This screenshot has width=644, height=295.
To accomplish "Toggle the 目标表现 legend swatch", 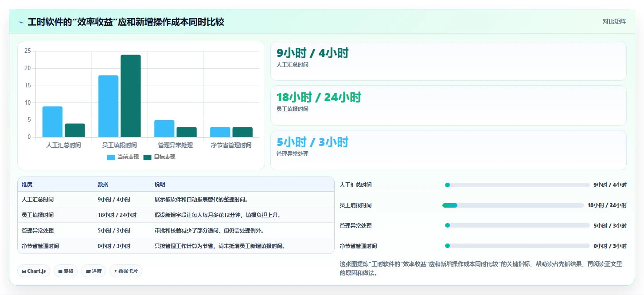I will tap(147, 157).
